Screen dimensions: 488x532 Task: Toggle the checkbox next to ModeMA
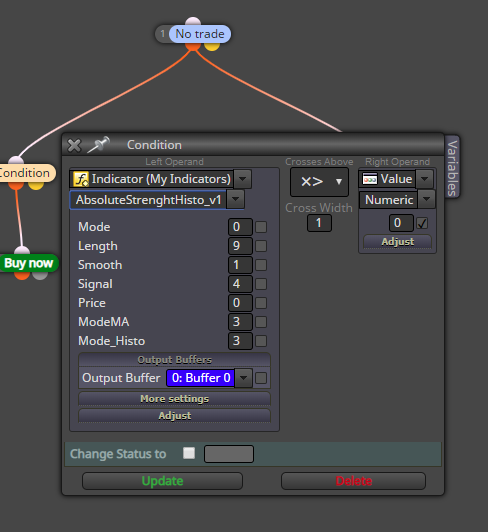tap(261, 322)
